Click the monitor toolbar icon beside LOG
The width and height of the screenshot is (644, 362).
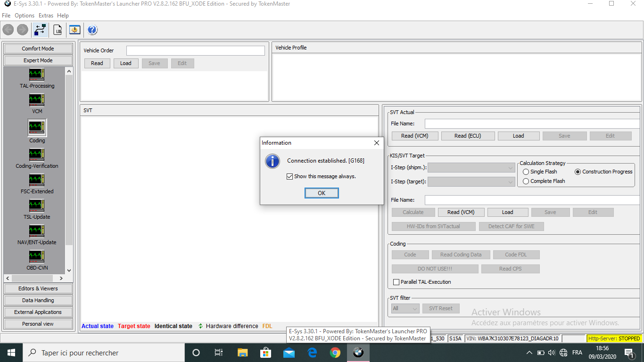pos(74,30)
